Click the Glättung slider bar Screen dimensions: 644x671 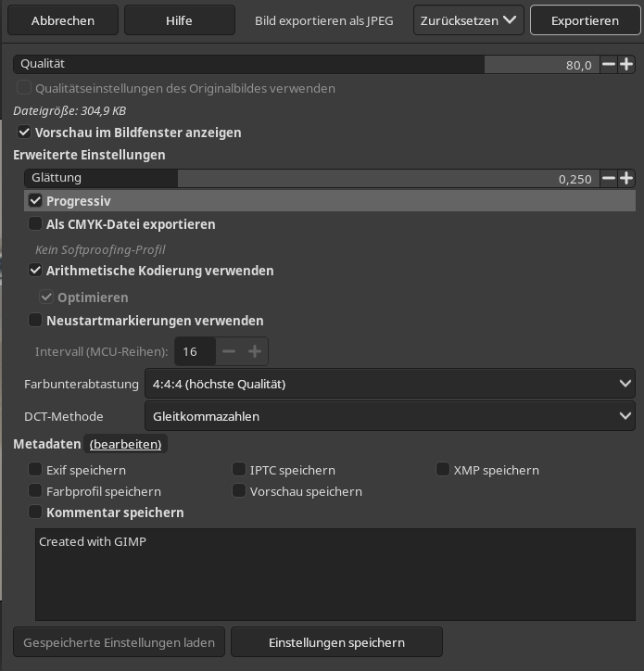coord(311,179)
